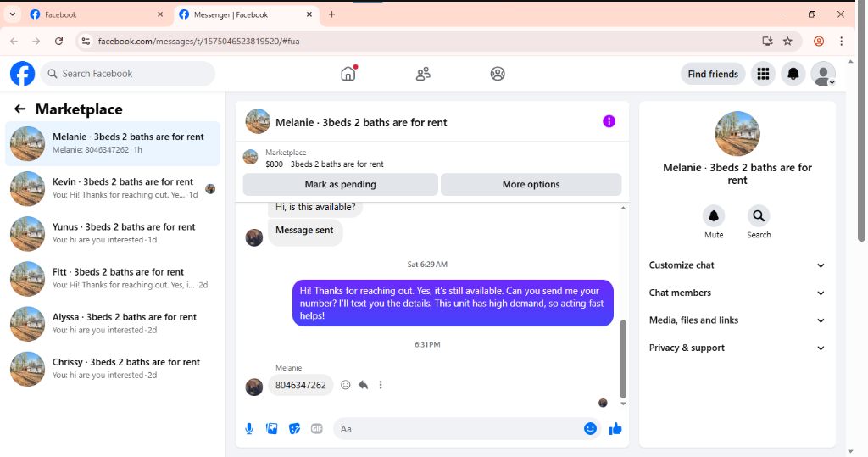The height and width of the screenshot is (457, 868).
Task: React to the 8046347262 message
Action: click(x=346, y=385)
